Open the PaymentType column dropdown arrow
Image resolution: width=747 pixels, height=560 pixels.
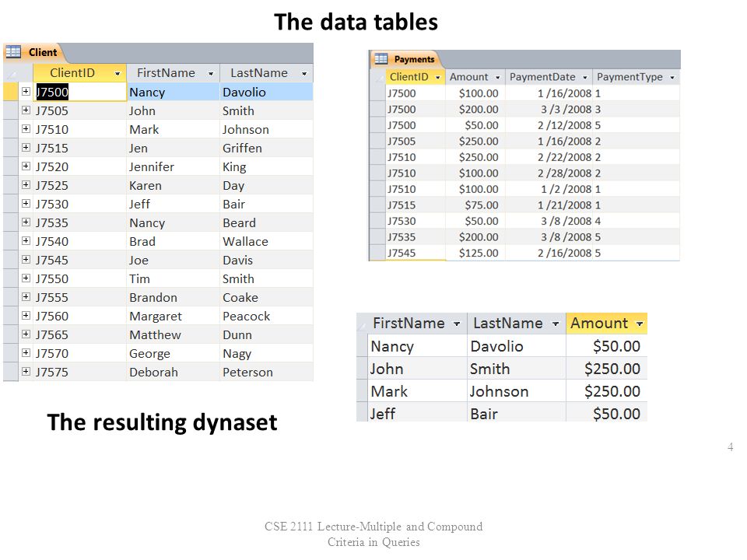(672, 77)
